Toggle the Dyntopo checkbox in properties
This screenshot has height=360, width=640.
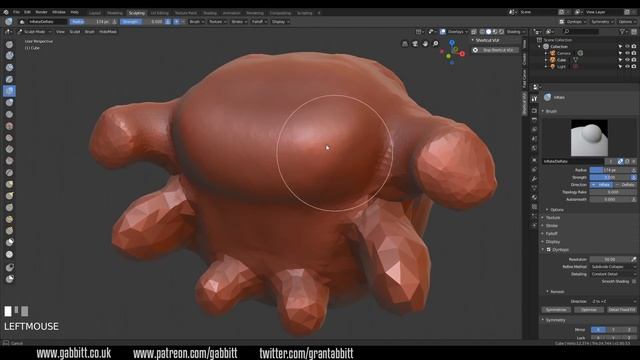tap(549, 249)
